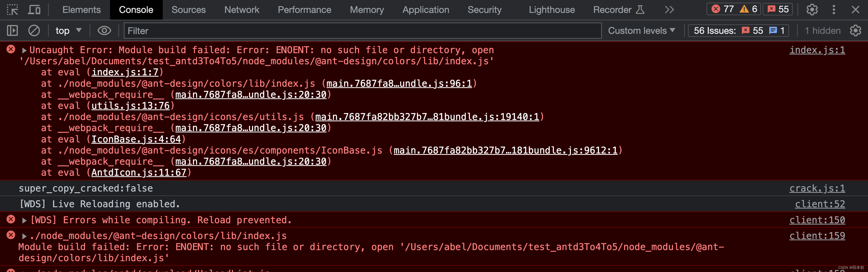This screenshot has width=868, height=272.
Task: Open the top context dropdown
Action: click(x=68, y=31)
